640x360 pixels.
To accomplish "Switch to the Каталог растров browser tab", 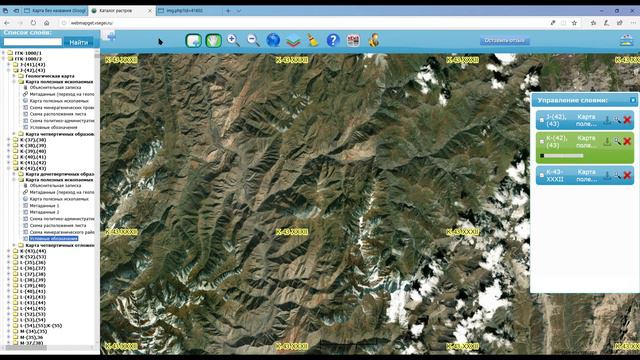I will [x=121, y=11].
